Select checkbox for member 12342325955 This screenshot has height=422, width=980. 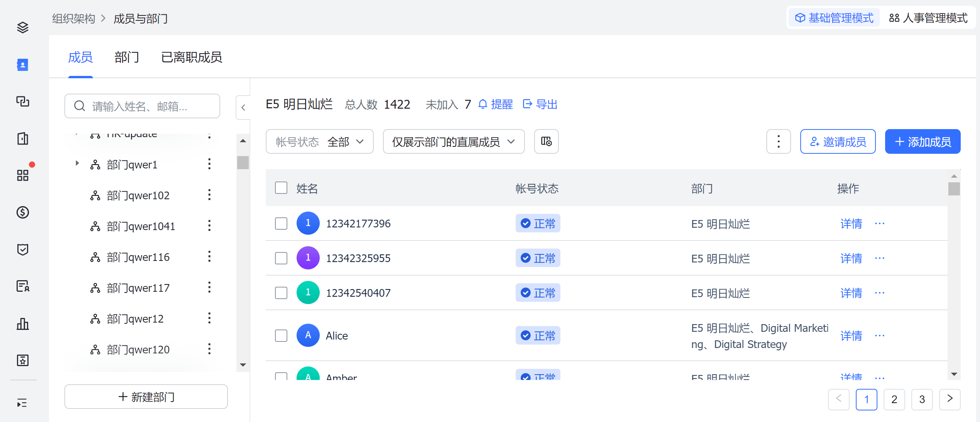pos(281,258)
